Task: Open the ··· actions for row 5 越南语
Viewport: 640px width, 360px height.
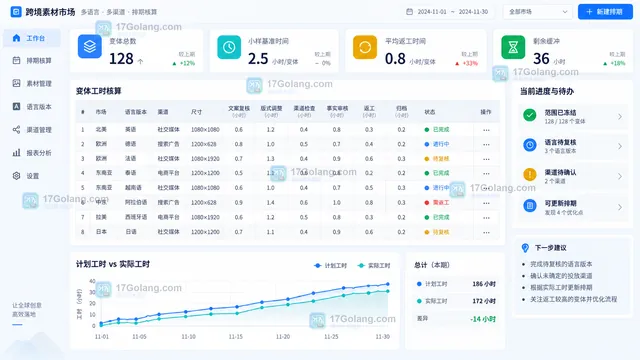Action: pyautogui.click(x=486, y=188)
